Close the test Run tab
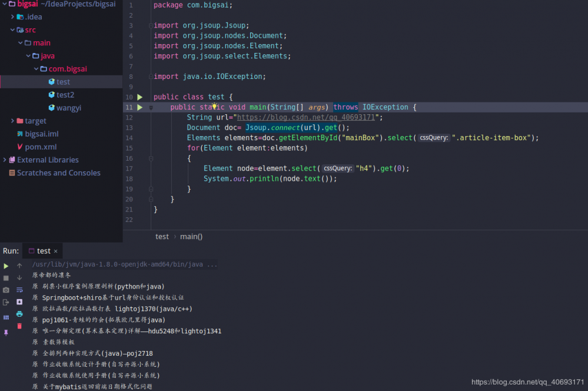588x391 pixels. coord(55,251)
